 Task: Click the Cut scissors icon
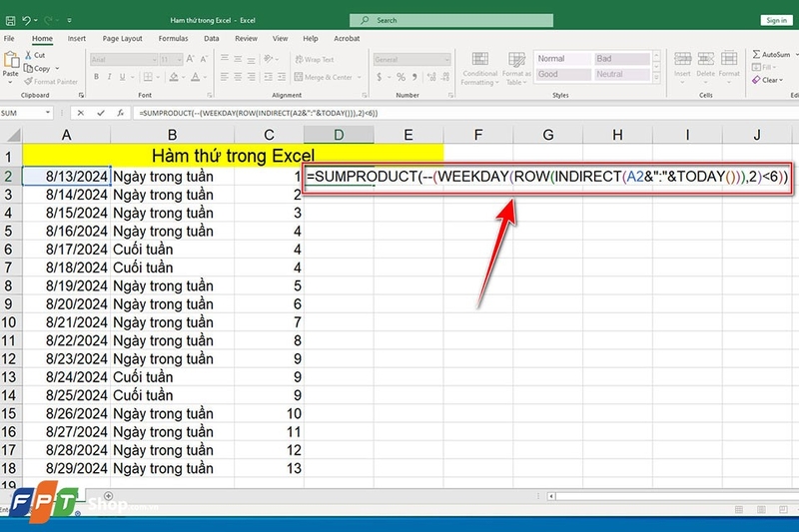coord(29,55)
